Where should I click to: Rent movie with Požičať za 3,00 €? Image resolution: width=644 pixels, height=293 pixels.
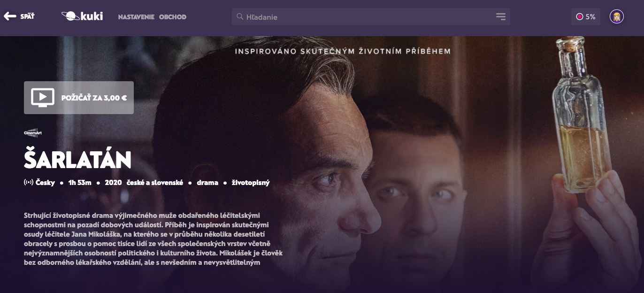pos(79,98)
